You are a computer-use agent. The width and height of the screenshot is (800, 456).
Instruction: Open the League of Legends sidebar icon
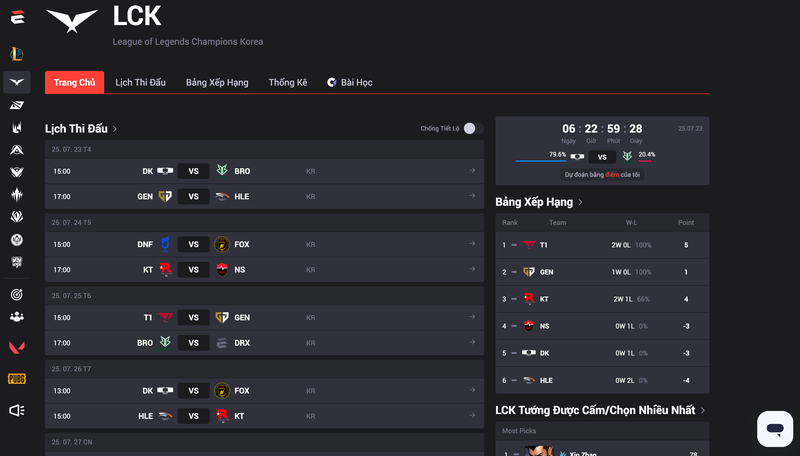coord(17,54)
